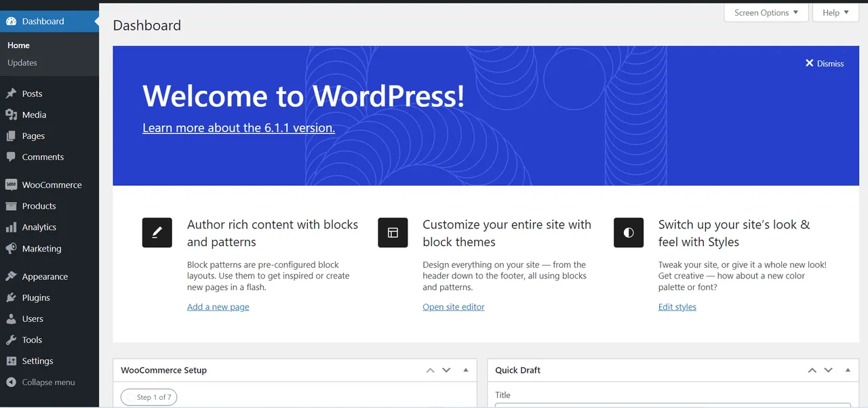Click the Posts pushpin icon
Viewport: 868px width, 408px height.
11,94
